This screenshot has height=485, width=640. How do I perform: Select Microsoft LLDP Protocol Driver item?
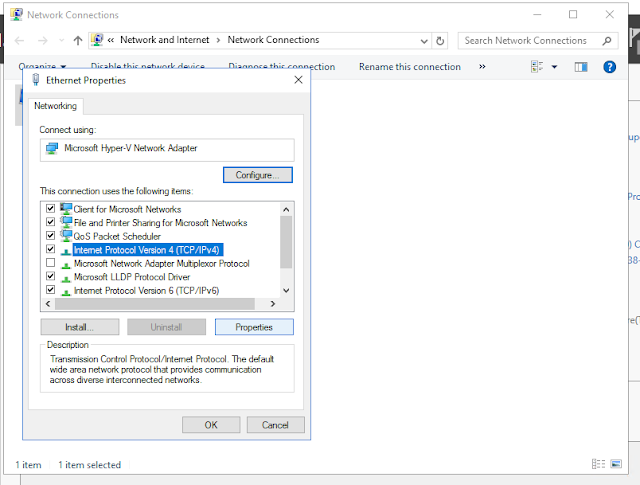132,277
